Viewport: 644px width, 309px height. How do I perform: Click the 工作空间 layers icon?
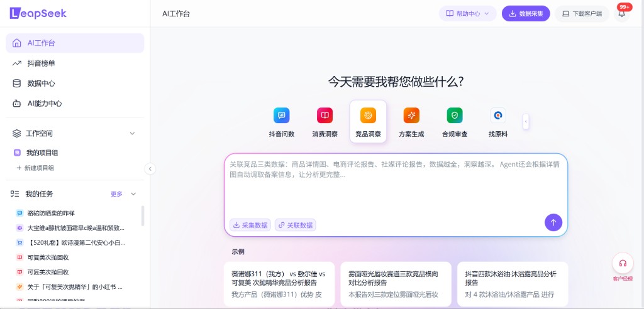tap(16, 133)
